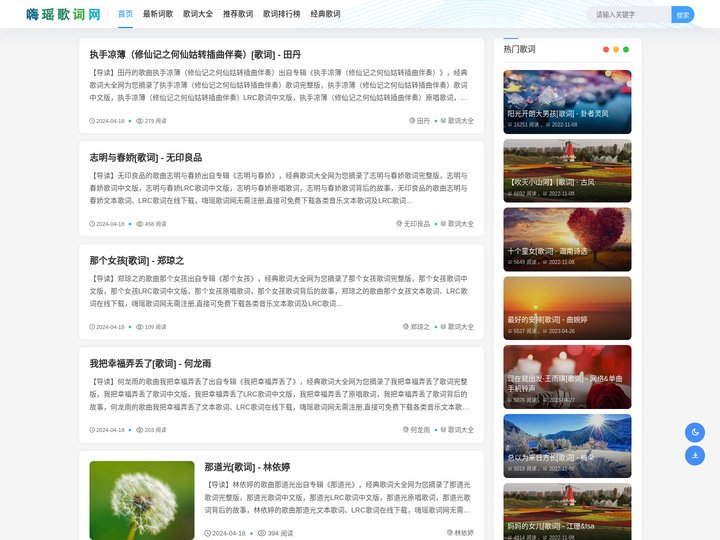Image resolution: width=720 pixels, height=540 pixels.
Task: Select the 首页 nav tab
Action: (x=125, y=14)
